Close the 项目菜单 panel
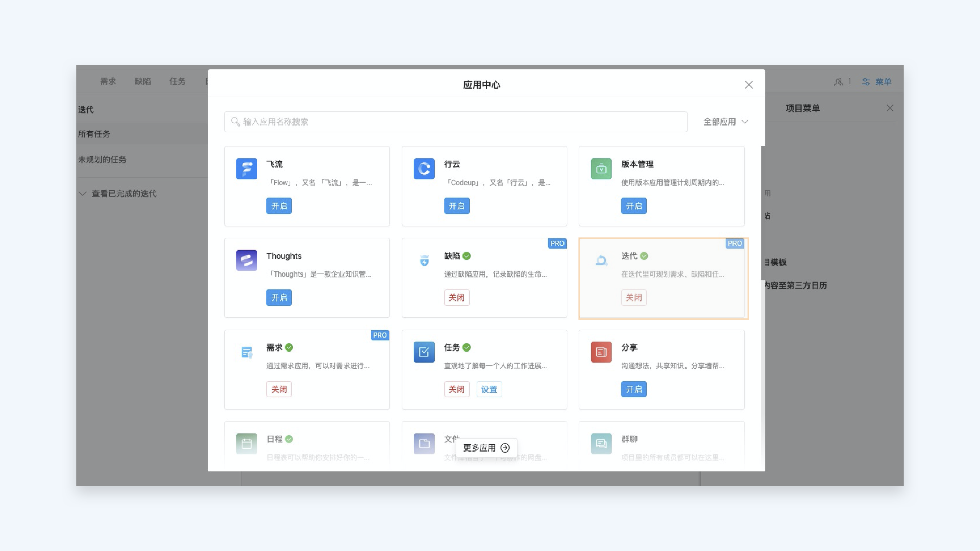The width and height of the screenshot is (980, 551). click(890, 108)
